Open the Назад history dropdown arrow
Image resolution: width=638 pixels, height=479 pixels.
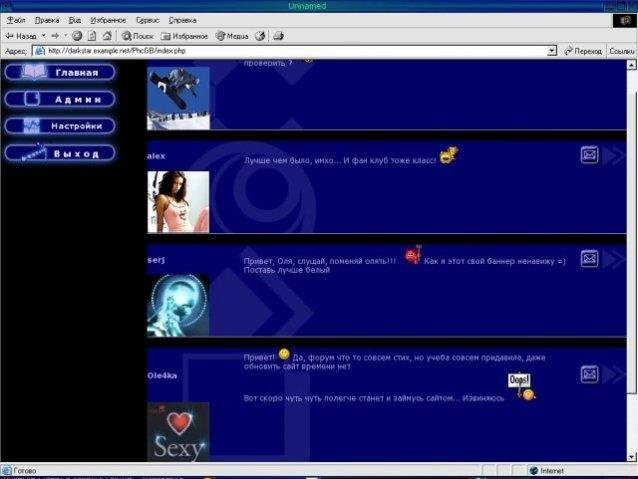44,36
